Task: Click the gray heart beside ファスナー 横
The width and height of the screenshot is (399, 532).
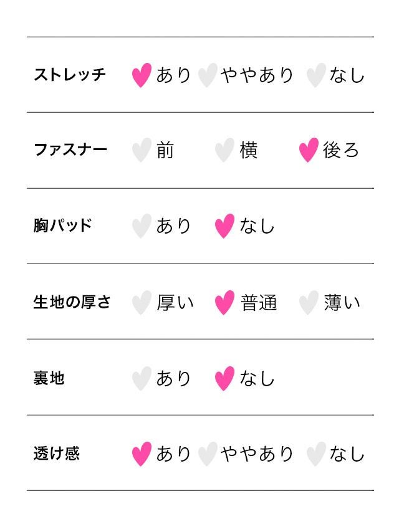Action: (x=224, y=150)
